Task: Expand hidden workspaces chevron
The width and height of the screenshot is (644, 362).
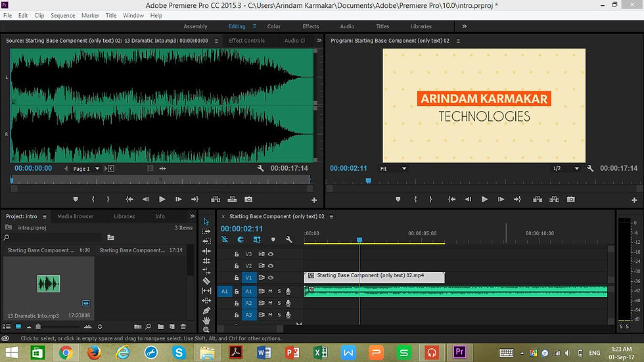Action: [x=465, y=26]
